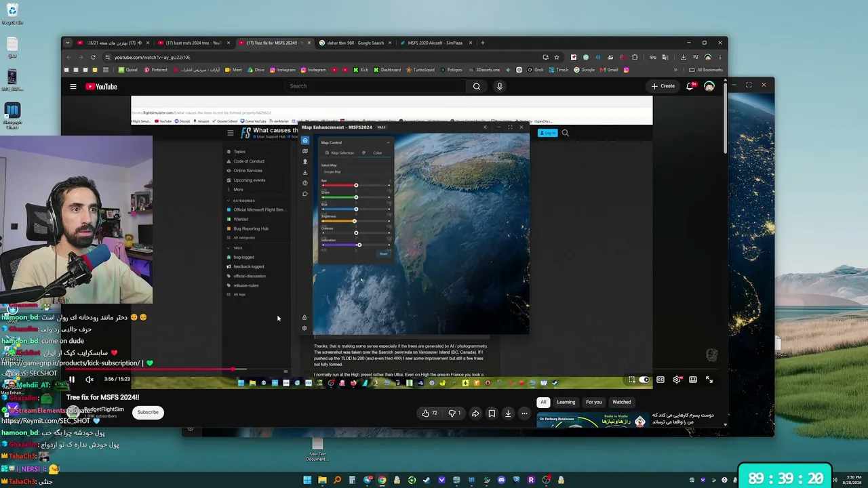Enter fullscreen for the video
This screenshot has height=488, width=868.
709,380
